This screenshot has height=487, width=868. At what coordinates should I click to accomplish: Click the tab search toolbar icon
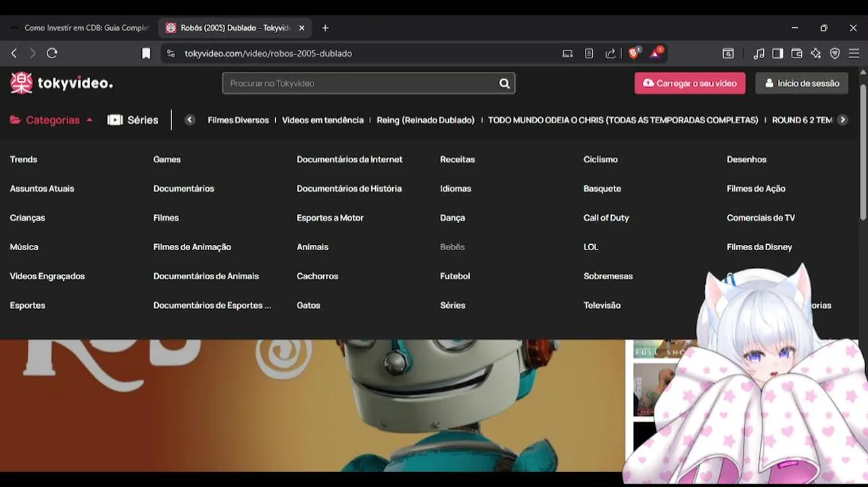(728, 53)
